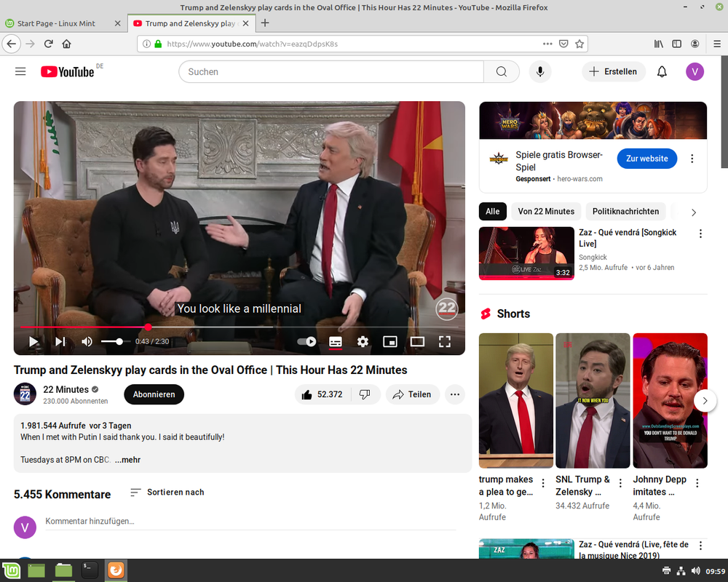Go to the YouTube home logo
Screen dimensions: 728x582
[68, 71]
